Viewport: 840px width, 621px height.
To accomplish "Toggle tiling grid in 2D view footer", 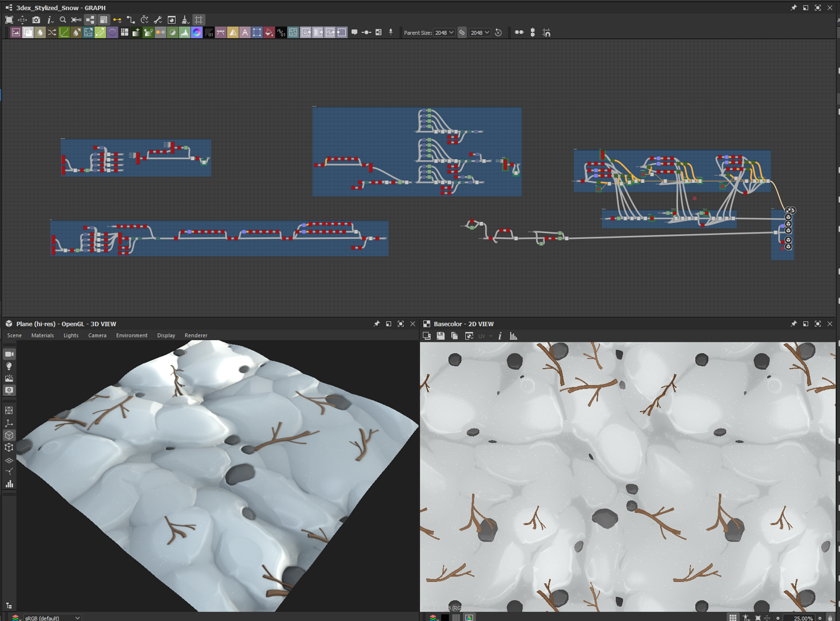I will pyautogui.click(x=732, y=617).
